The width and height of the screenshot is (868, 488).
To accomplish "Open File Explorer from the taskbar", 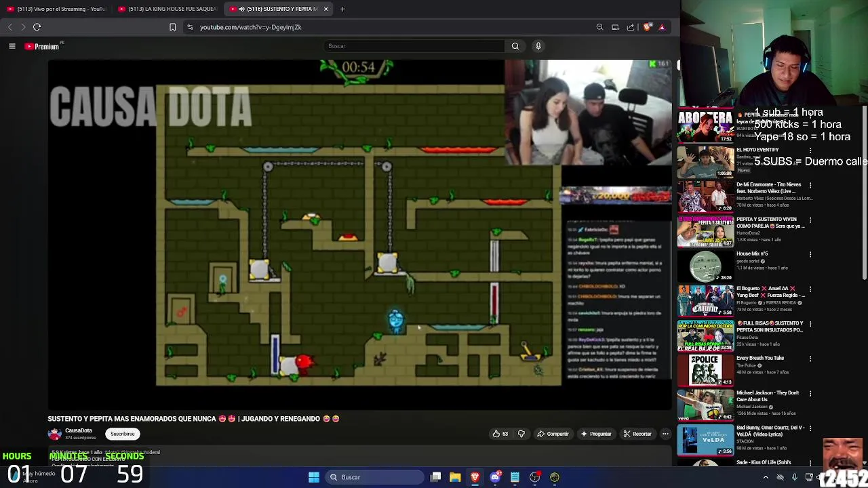I will (455, 477).
